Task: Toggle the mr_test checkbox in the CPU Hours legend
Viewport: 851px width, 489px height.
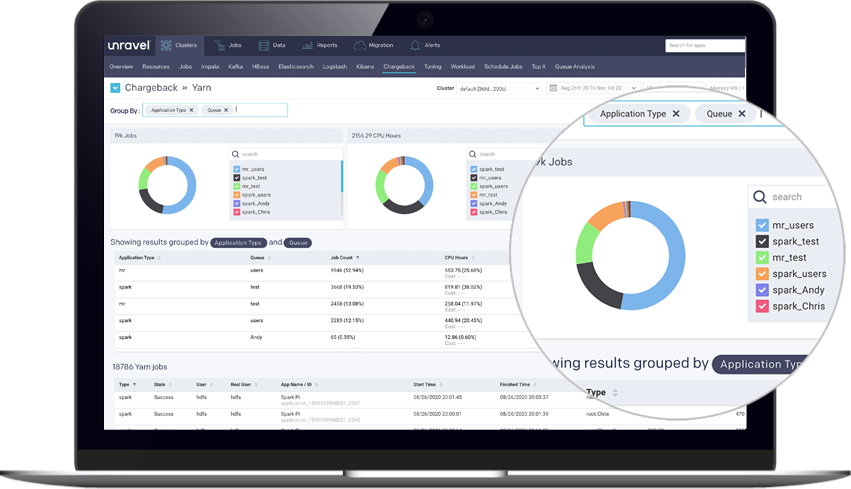Action: coord(474,195)
